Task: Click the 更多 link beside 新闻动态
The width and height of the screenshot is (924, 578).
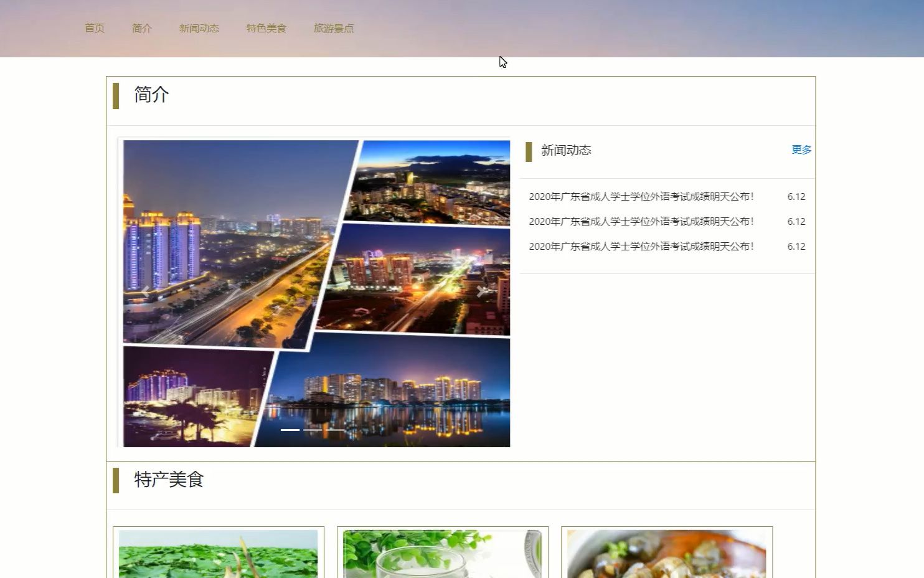Action: click(801, 149)
